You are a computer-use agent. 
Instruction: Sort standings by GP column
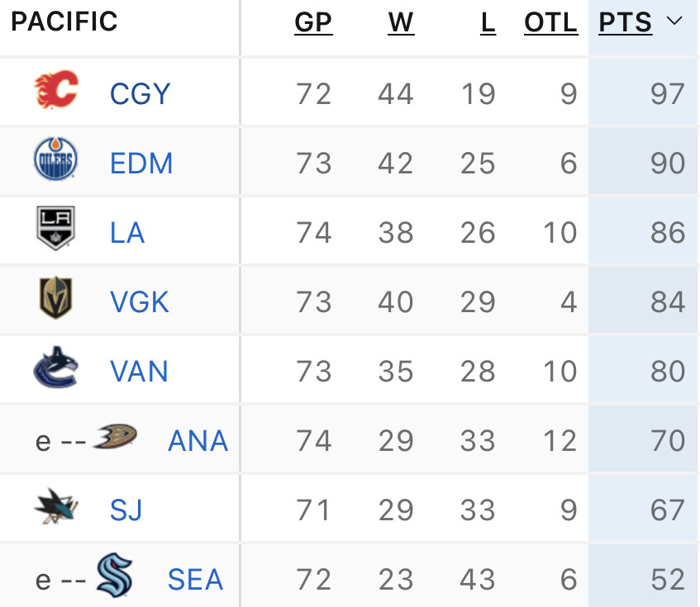coord(313,23)
